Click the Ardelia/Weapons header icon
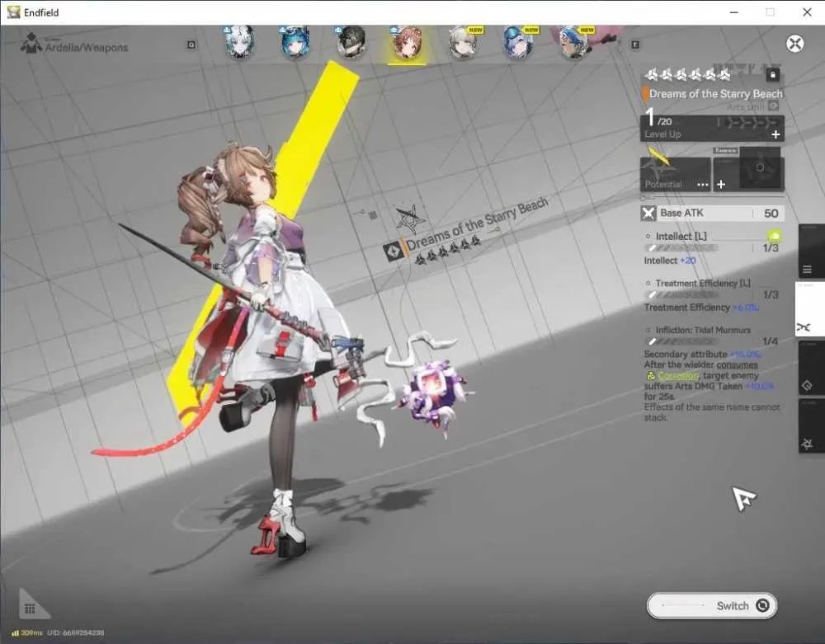 31,44
